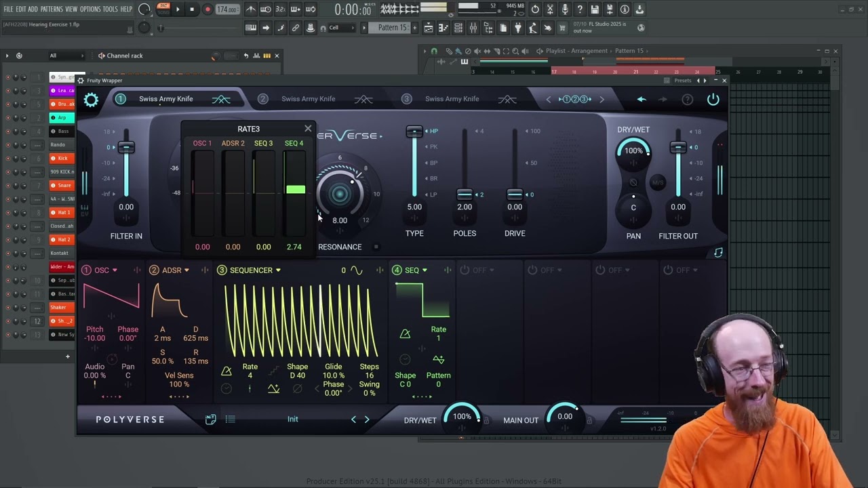Image resolution: width=868 pixels, height=488 pixels.
Task: Open the Presets dropdown in Fruity Wrapper
Action: point(683,81)
